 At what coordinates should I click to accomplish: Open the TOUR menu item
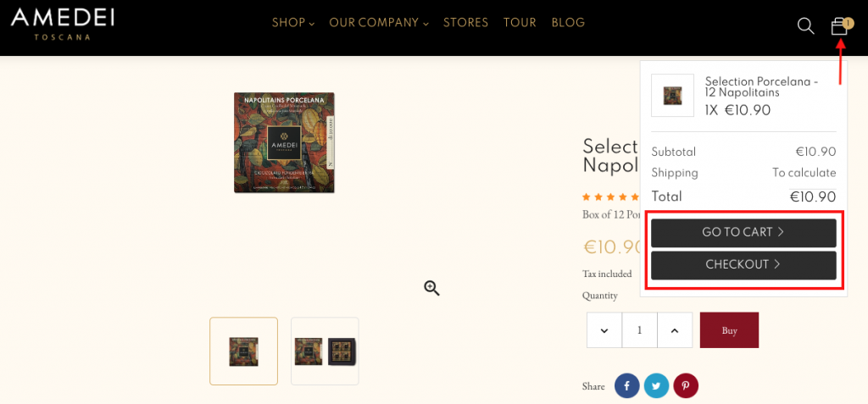(x=520, y=23)
